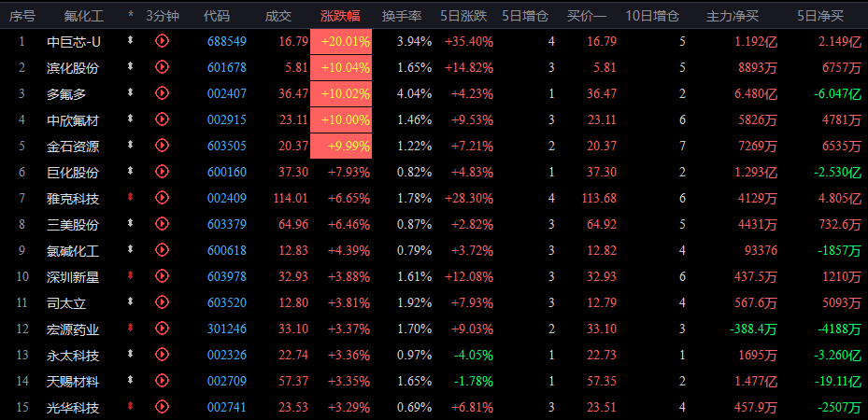Click the red marker icon beside 雅克科技
The height and width of the screenshot is (420, 868).
[130, 196]
